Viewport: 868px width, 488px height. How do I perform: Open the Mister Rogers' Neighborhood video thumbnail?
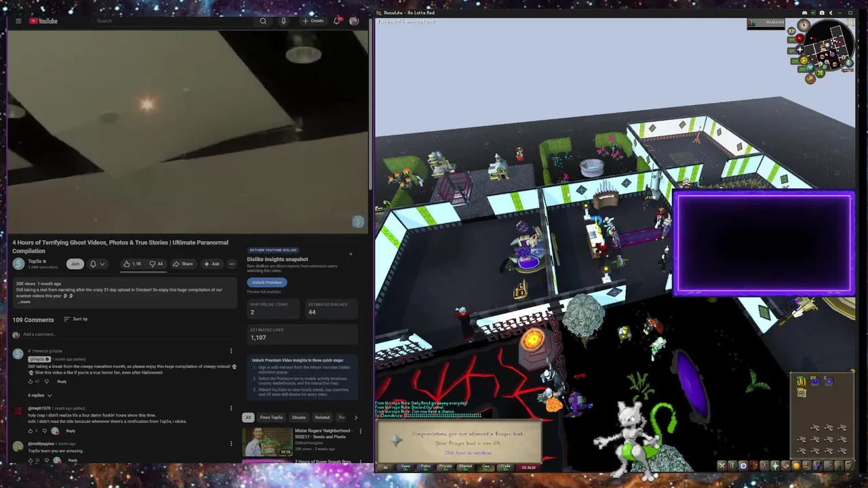click(267, 441)
